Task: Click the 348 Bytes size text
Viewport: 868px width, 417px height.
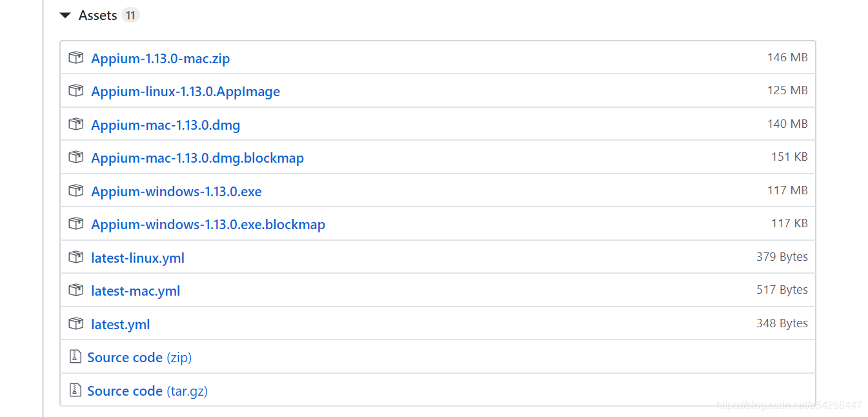Action: click(782, 323)
